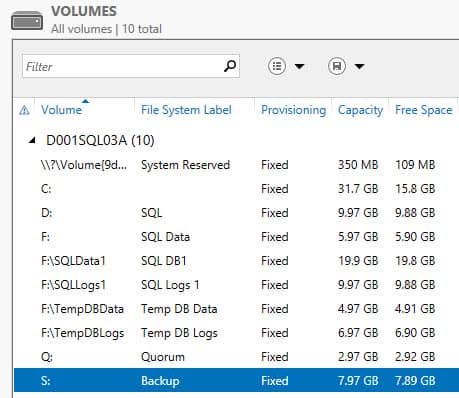The height and width of the screenshot is (398, 459).
Task: Sort by Volume column header
Action: (61, 110)
